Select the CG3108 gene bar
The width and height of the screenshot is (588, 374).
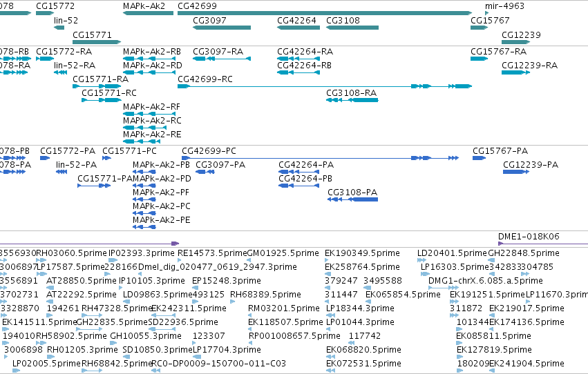352,28
